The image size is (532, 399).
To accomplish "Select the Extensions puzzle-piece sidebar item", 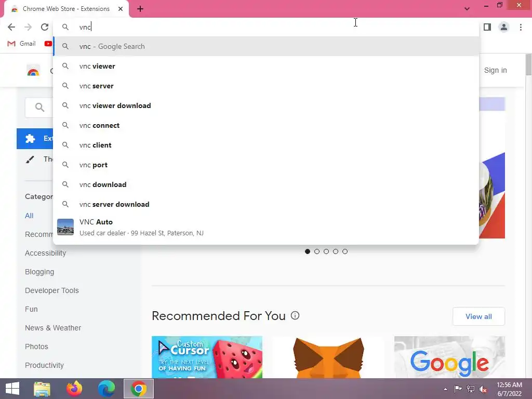I will point(35,139).
